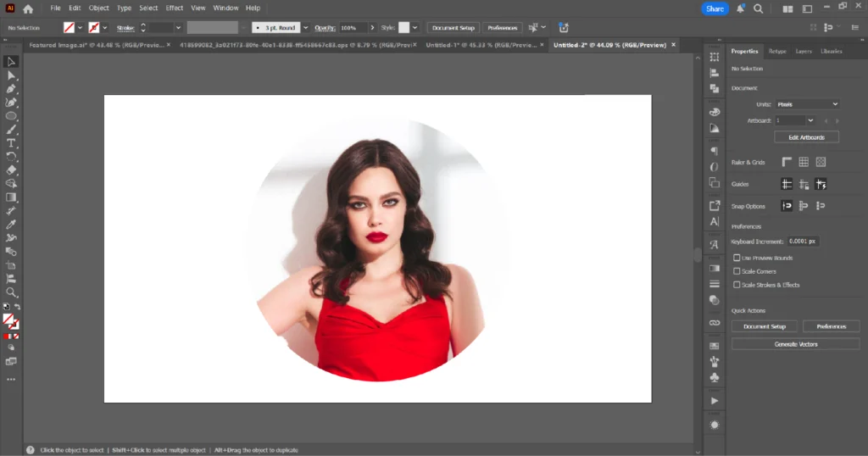Toggle the Smart Guides button
The image size is (868, 456).
point(821,184)
